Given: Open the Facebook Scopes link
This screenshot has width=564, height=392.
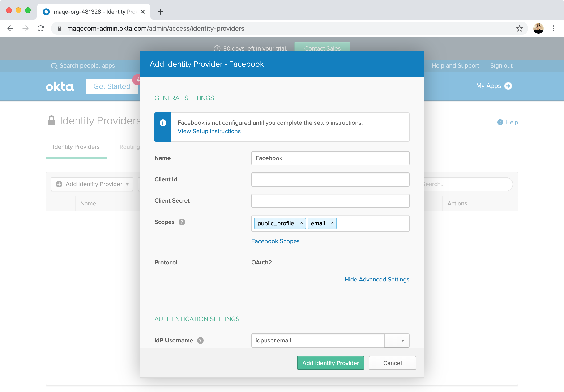Looking at the screenshot, I should pos(275,241).
